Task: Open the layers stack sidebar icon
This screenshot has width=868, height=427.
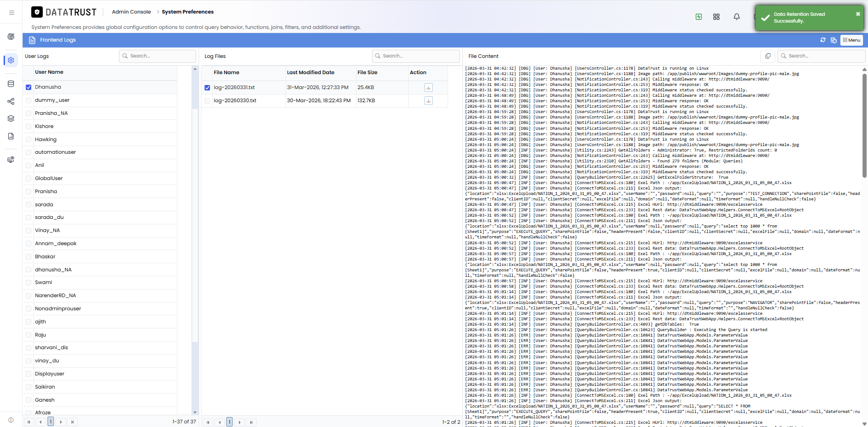Action: [x=11, y=119]
